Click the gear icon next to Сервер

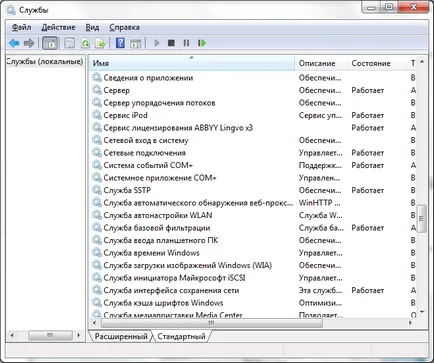97,90
